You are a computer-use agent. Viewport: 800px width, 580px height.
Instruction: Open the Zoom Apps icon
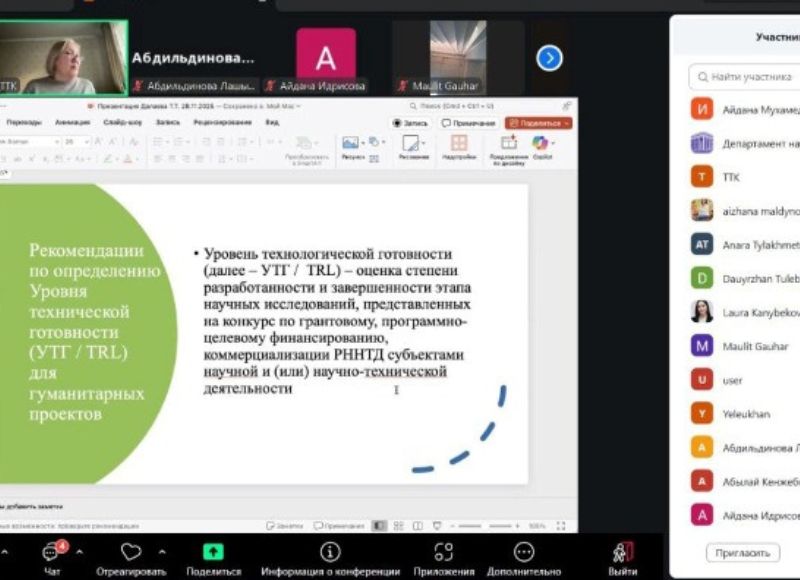[443, 552]
